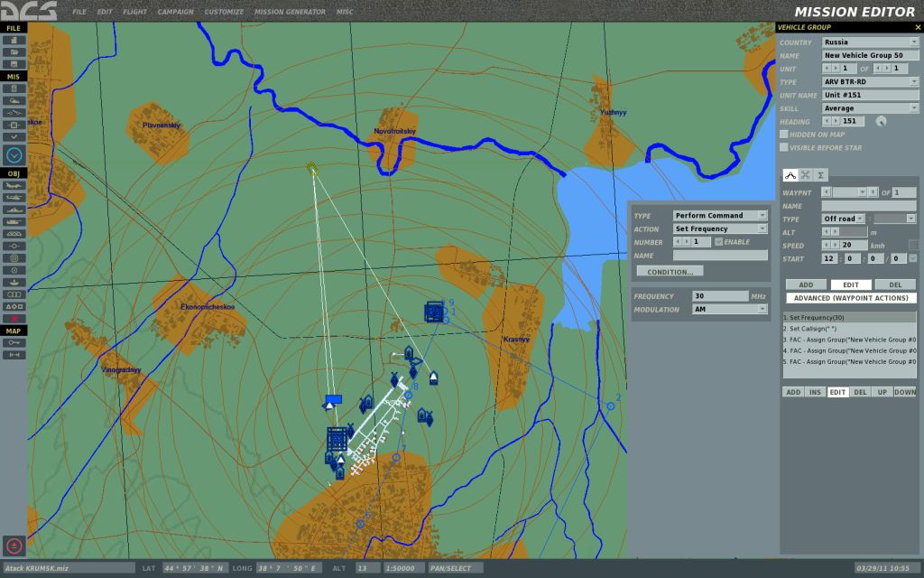Open the MISC menu
Screen dimensions: 924x578
(x=345, y=12)
